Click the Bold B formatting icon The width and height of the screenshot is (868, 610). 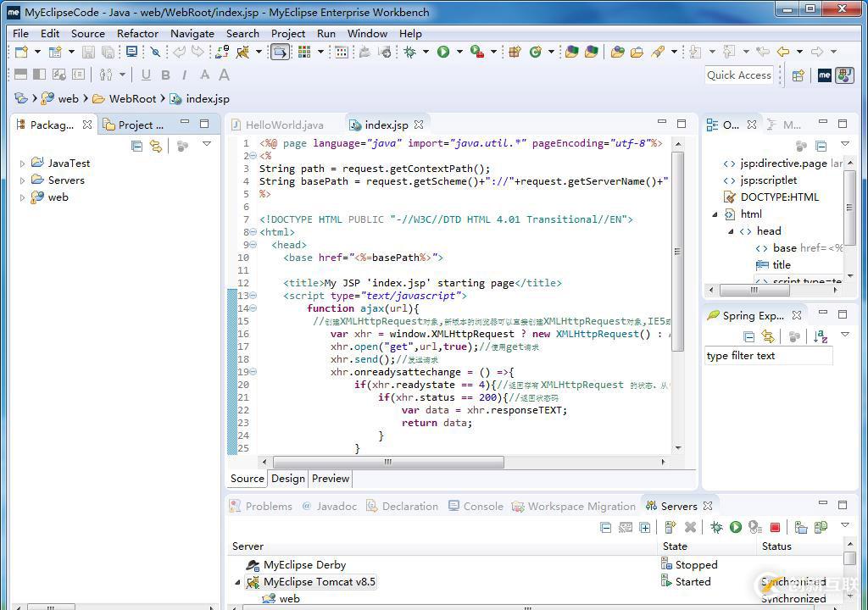(165, 75)
